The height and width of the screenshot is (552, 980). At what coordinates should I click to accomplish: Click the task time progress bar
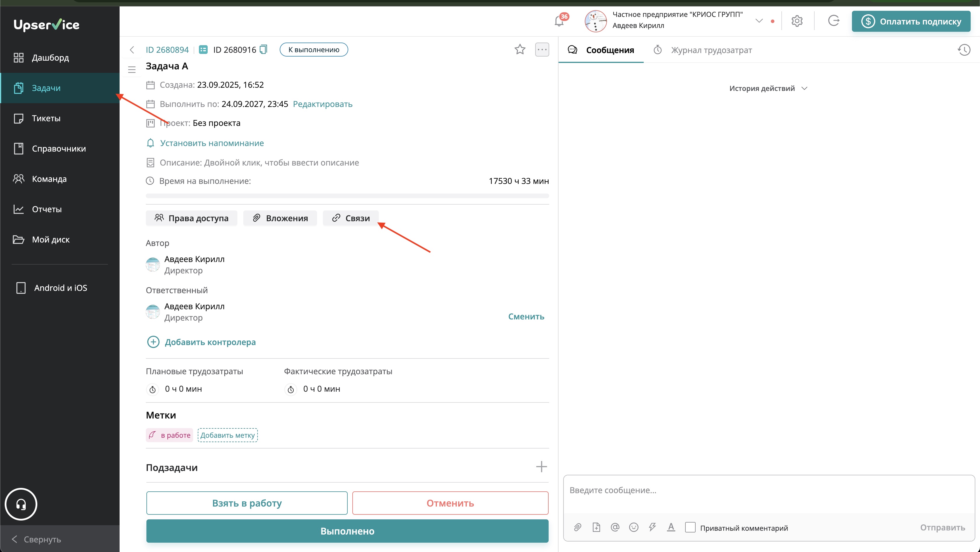(347, 196)
